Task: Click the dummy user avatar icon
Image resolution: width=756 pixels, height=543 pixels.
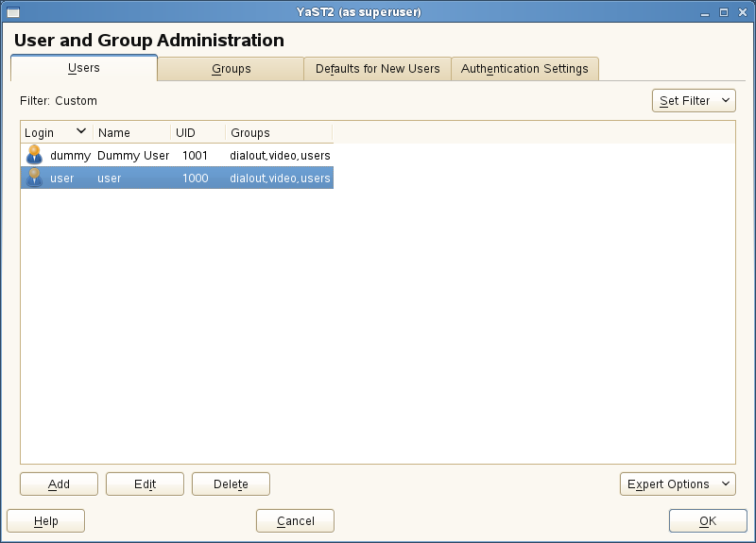Action: tap(34, 155)
